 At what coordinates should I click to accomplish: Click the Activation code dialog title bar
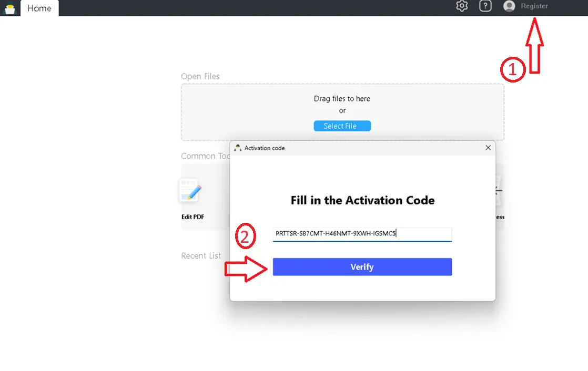[358, 148]
